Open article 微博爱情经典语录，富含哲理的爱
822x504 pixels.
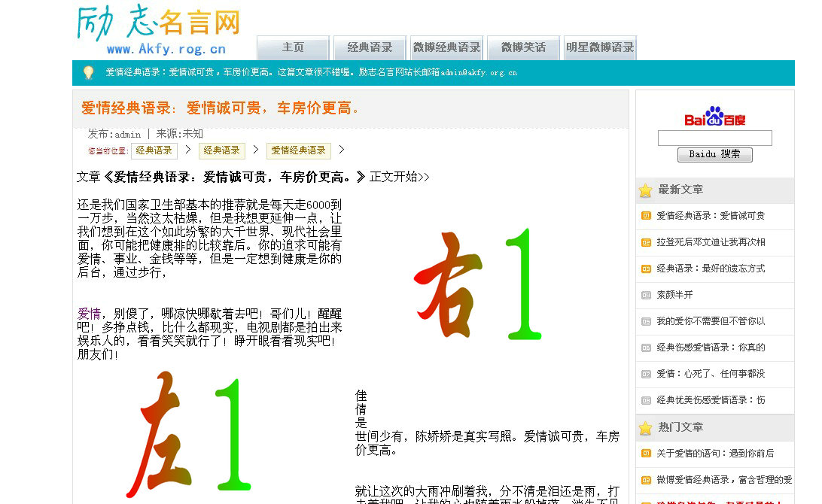coord(724,480)
